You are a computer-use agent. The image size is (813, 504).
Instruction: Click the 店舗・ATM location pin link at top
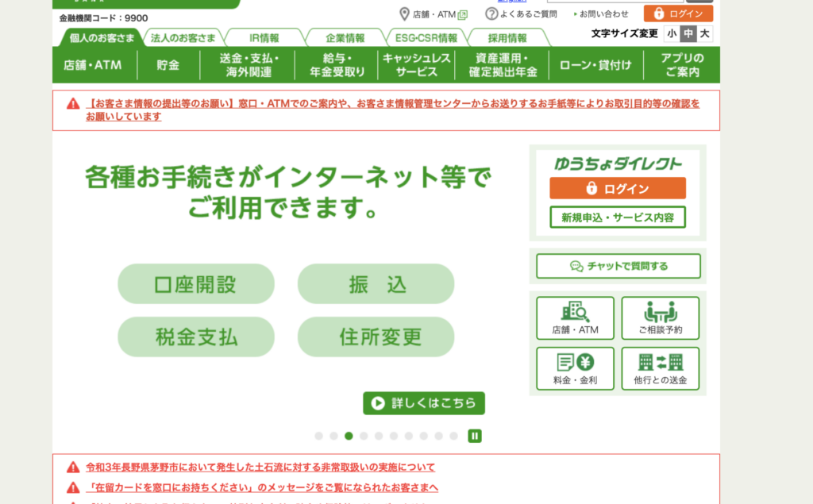click(433, 14)
